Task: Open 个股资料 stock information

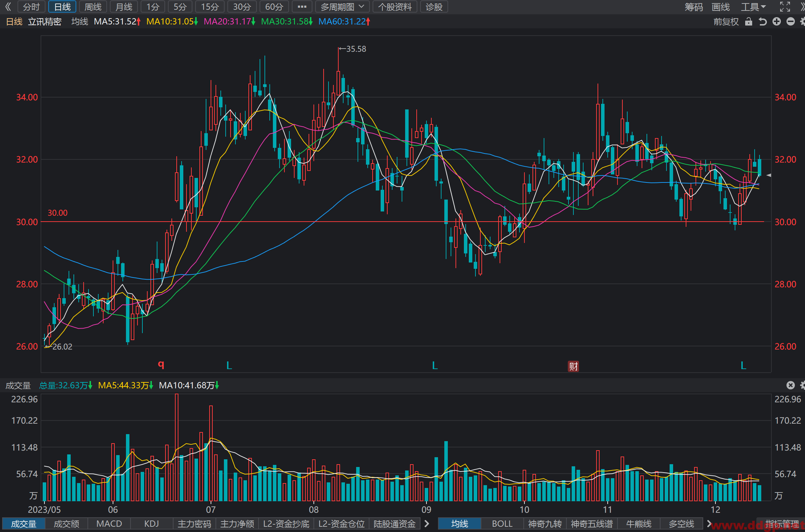Action: [395, 7]
